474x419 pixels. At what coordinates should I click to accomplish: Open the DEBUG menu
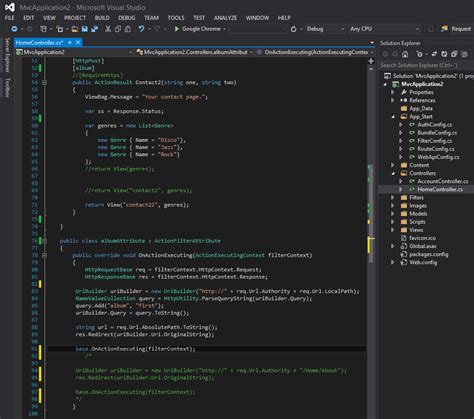[x=127, y=18]
